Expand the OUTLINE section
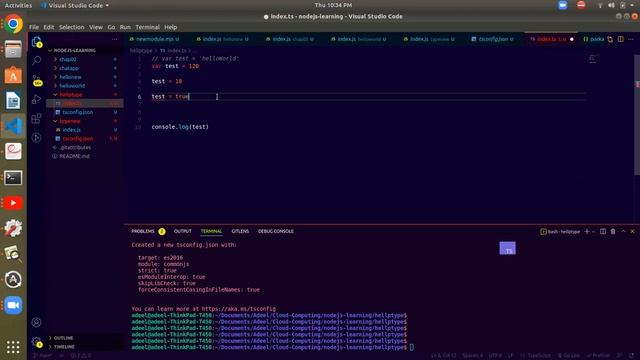640x360 pixels. click(x=63, y=338)
